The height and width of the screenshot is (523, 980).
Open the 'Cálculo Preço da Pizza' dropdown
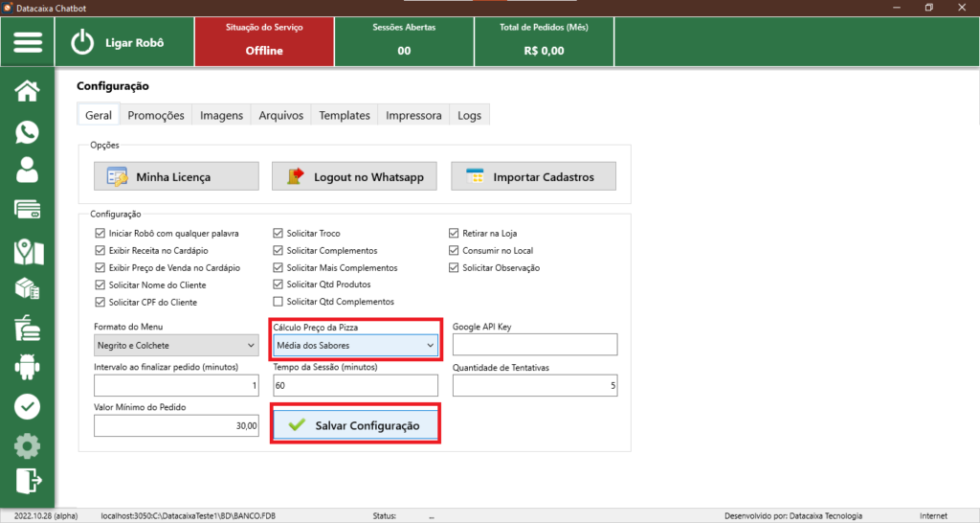[355, 345]
